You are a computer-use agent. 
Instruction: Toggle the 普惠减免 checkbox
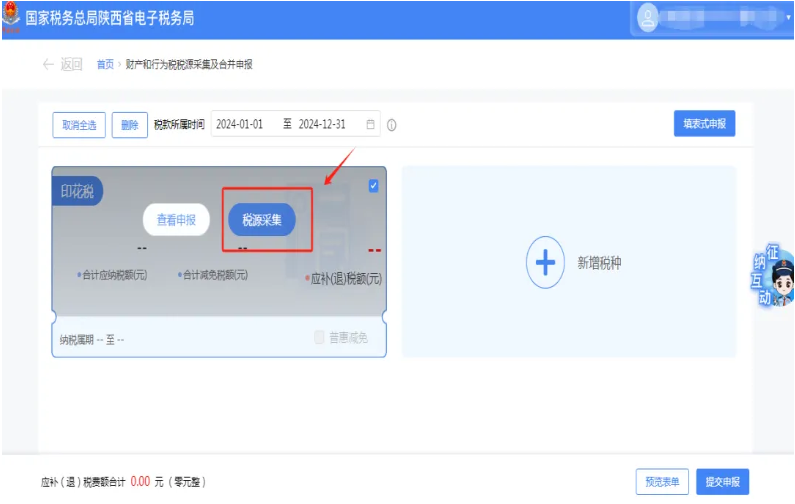pyautogui.click(x=320, y=338)
